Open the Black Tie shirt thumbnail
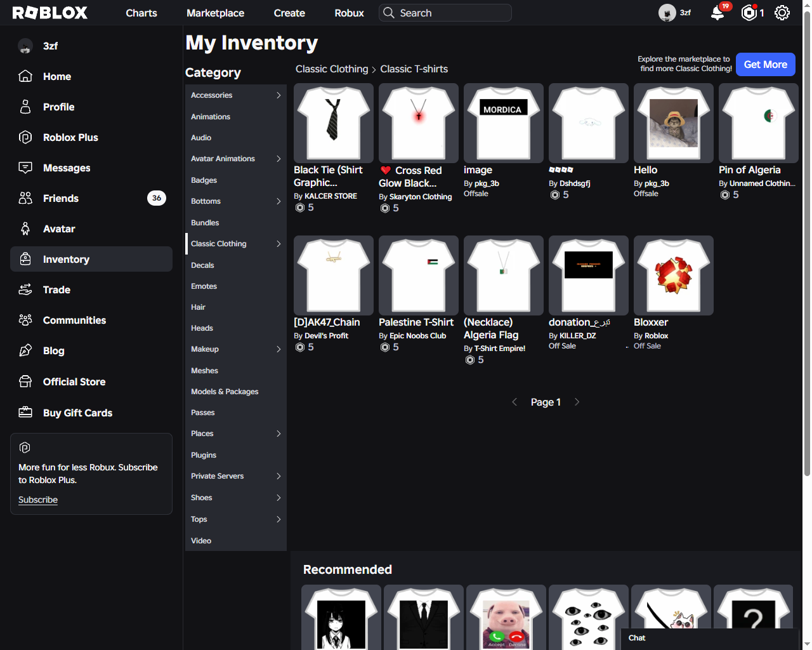 point(334,123)
